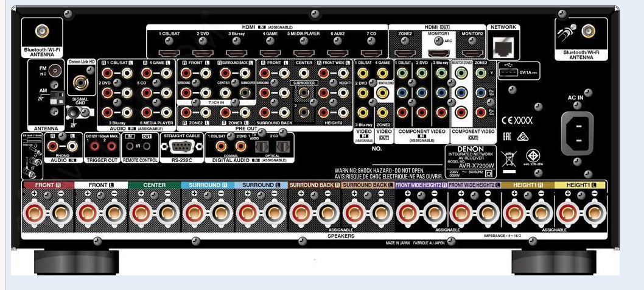Viewport: 644px width, 290px height.
Task: Click the HDMI IN 1 CBL/SAT port
Action: [x=169, y=53]
